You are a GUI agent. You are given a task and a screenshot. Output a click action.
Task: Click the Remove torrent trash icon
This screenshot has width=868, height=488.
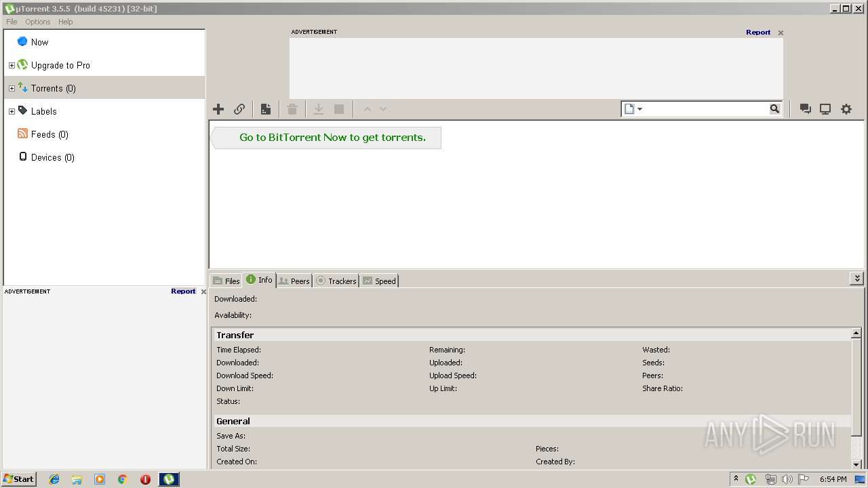tap(292, 109)
